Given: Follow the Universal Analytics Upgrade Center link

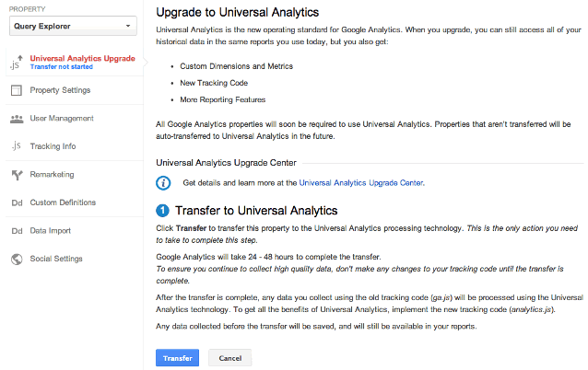Looking at the screenshot, I should point(360,183).
